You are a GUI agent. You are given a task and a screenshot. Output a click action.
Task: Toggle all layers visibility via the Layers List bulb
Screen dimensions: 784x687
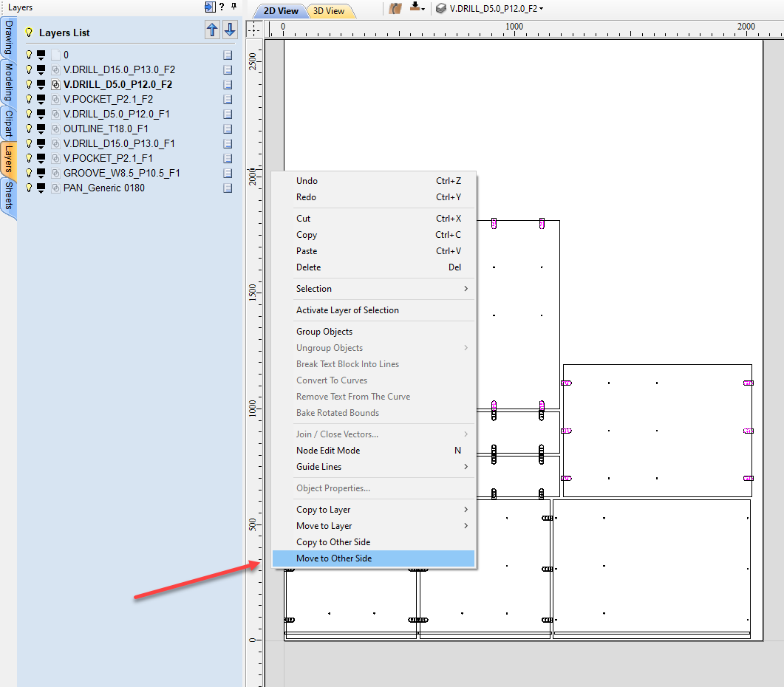[x=29, y=33]
